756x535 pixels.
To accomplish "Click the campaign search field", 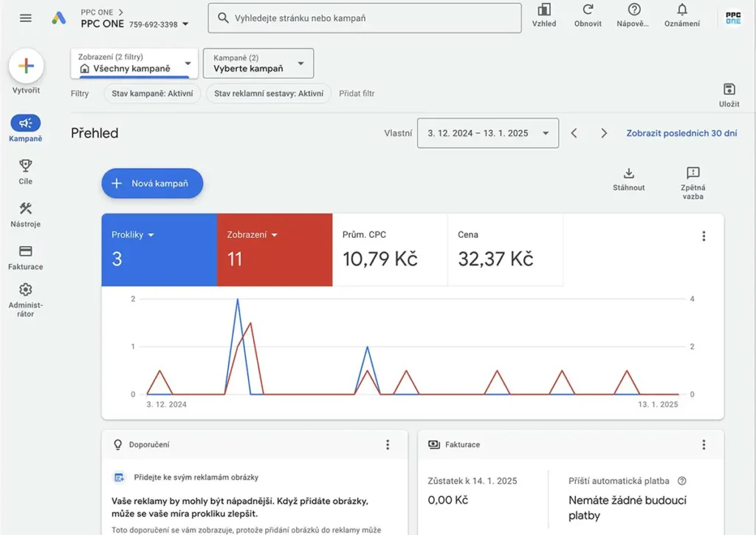I will point(365,18).
